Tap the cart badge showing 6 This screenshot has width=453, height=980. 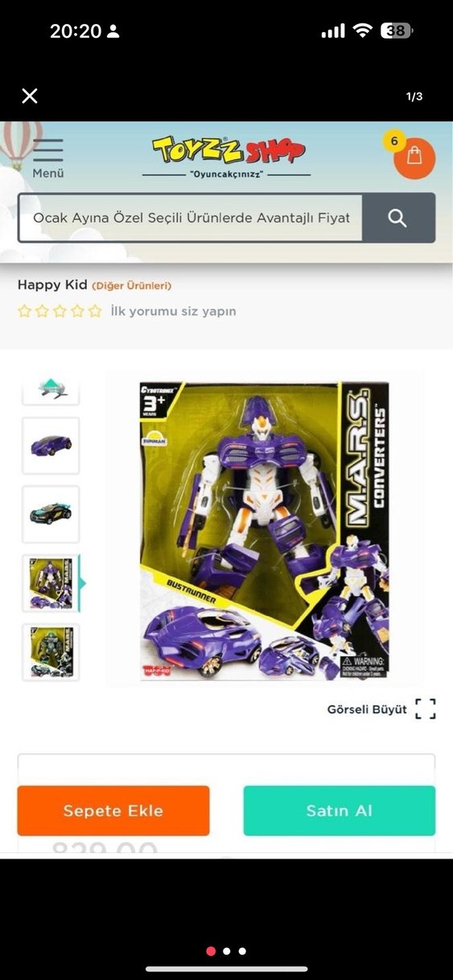(x=393, y=141)
